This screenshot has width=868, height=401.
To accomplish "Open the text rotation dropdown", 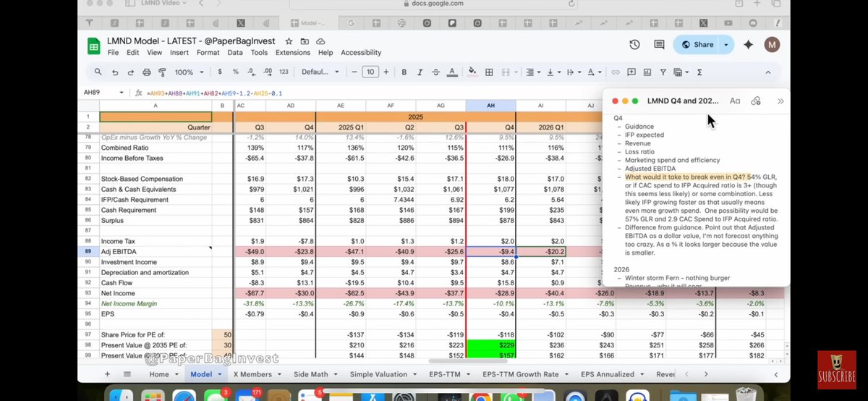I will (x=593, y=72).
